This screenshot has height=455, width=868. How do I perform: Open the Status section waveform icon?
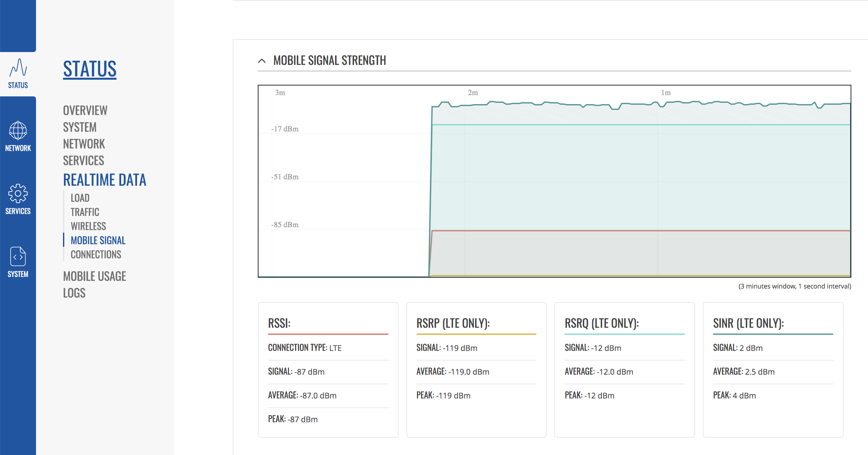pos(18,68)
